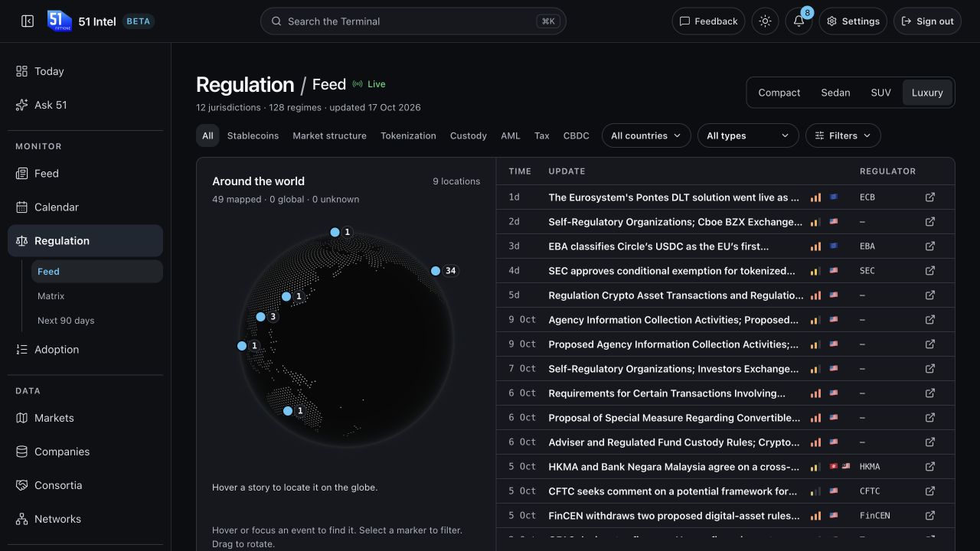
Task: Select Regulation in sidebar
Action: (85, 241)
